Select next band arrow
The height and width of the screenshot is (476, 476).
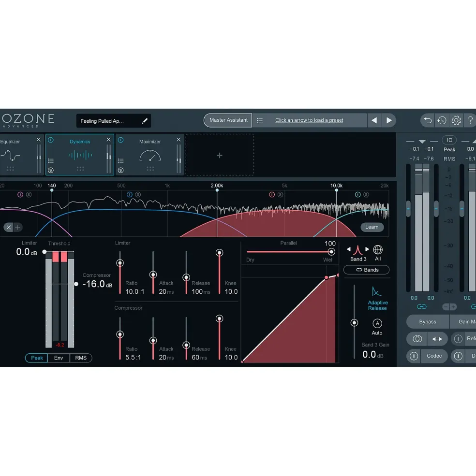click(x=367, y=249)
